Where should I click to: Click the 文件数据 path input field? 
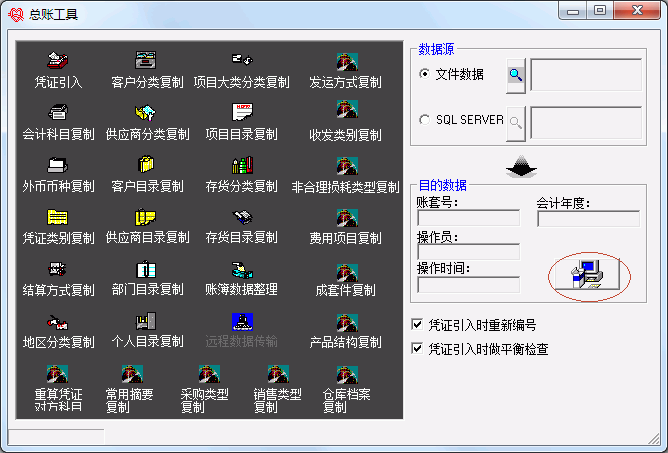[586, 75]
